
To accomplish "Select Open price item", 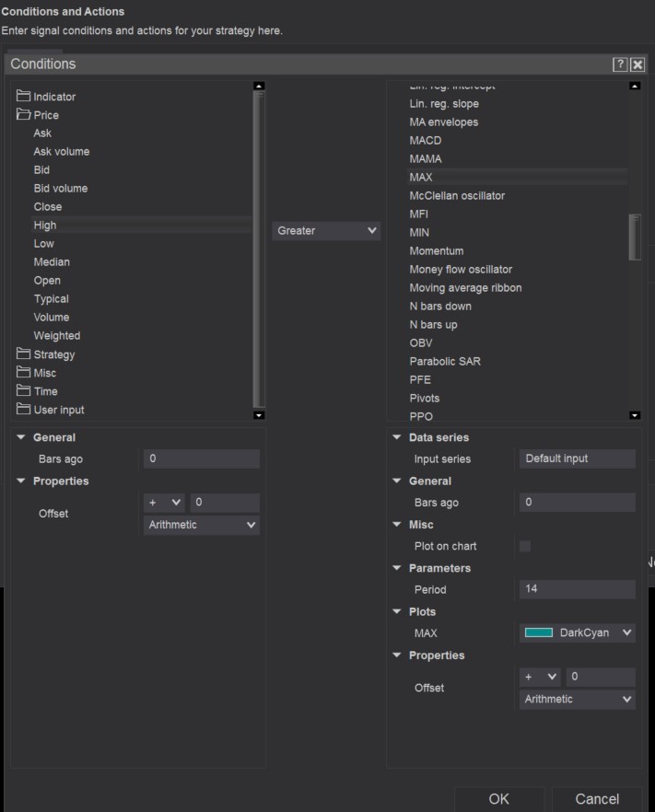I will coord(47,280).
